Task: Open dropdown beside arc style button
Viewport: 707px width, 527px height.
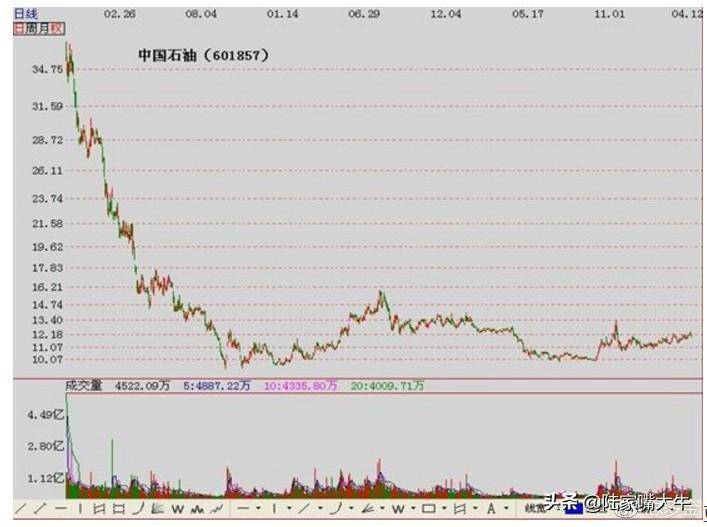Action: point(351,508)
